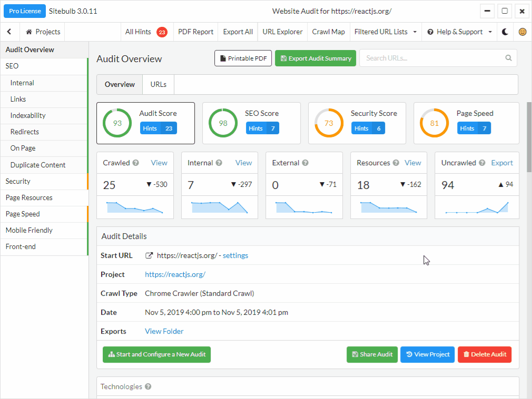Screen dimensions: 532x399
Task: Click the back arrow icon
Action: coord(9,32)
